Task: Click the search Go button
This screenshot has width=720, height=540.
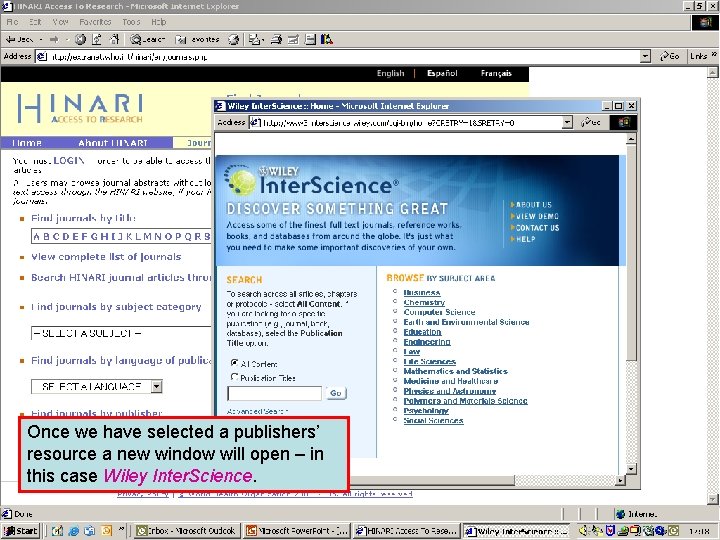Action: (x=336, y=393)
